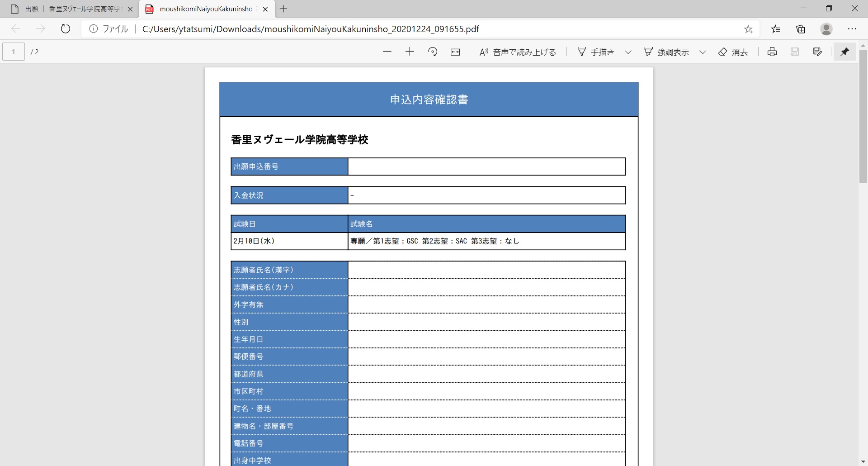
Task: Click the 郵便番号 row label
Action: (289, 357)
